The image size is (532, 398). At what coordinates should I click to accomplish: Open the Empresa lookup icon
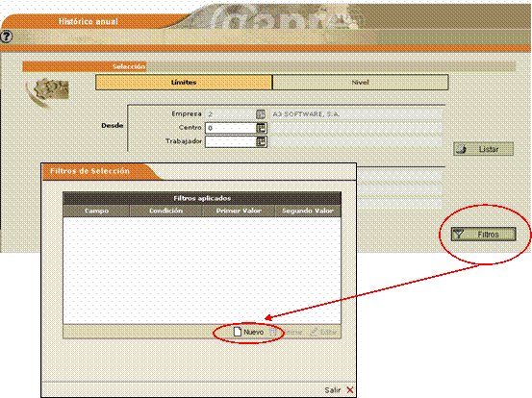261,114
